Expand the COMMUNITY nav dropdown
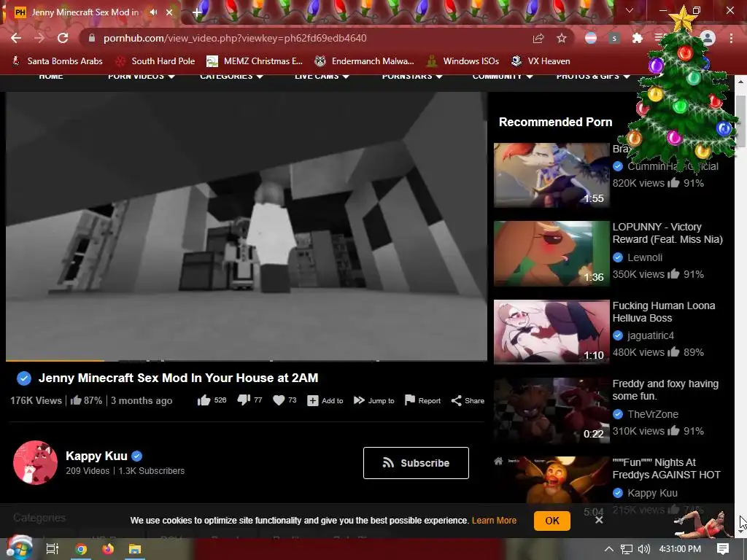 click(503, 76)
